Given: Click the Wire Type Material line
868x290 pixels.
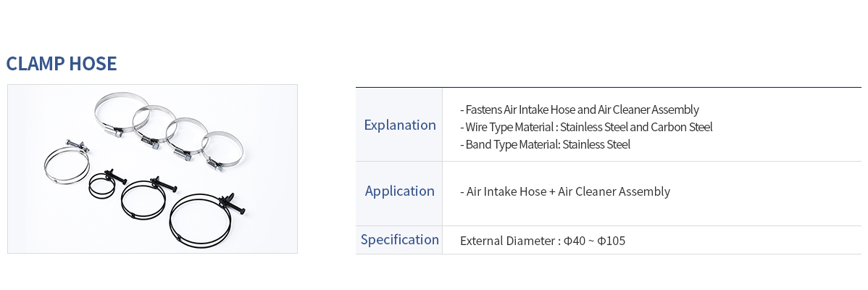Looking at the screenshot, I should click(586, 127).
